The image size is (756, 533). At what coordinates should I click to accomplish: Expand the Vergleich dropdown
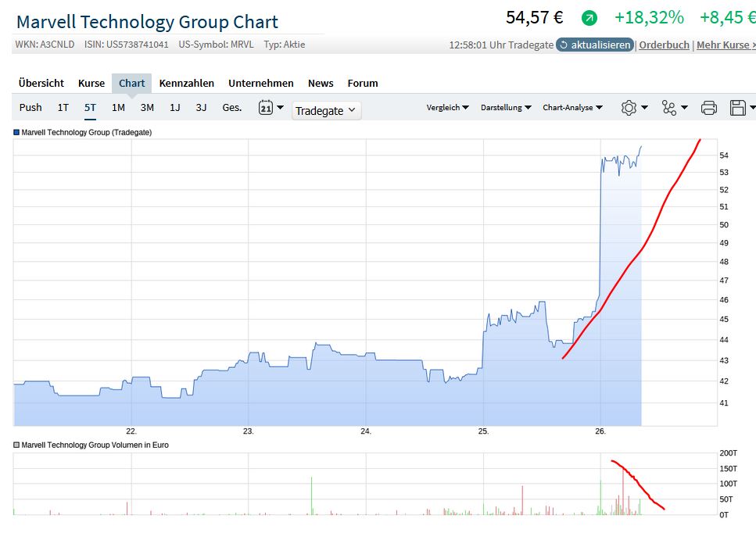click(x=447, y=108)
